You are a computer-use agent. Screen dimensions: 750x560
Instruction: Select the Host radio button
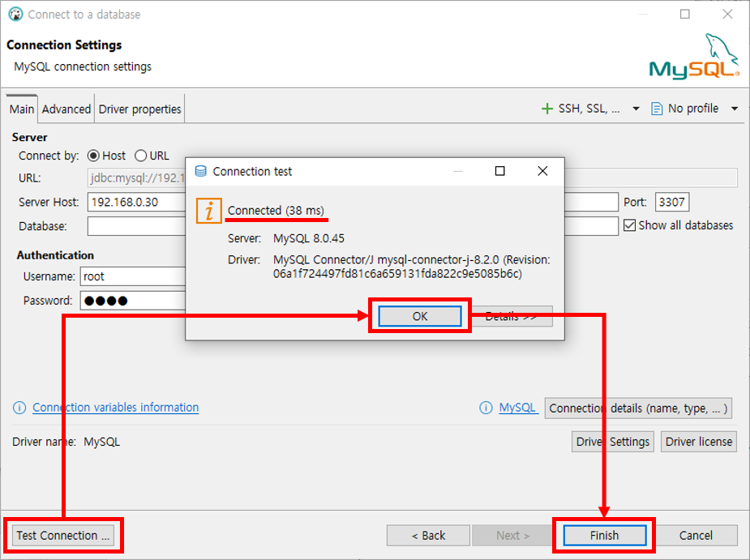click(93, 156)
